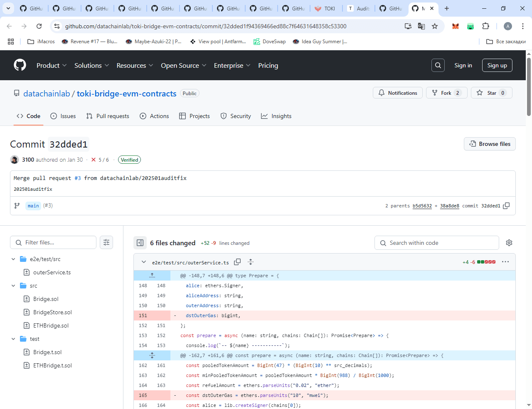Reload the page

[39, 26]
